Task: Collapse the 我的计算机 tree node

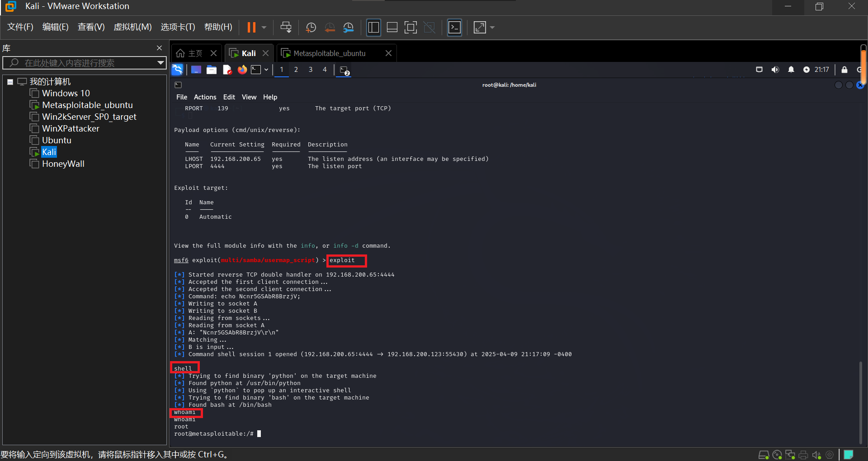Action: point(10,82)
